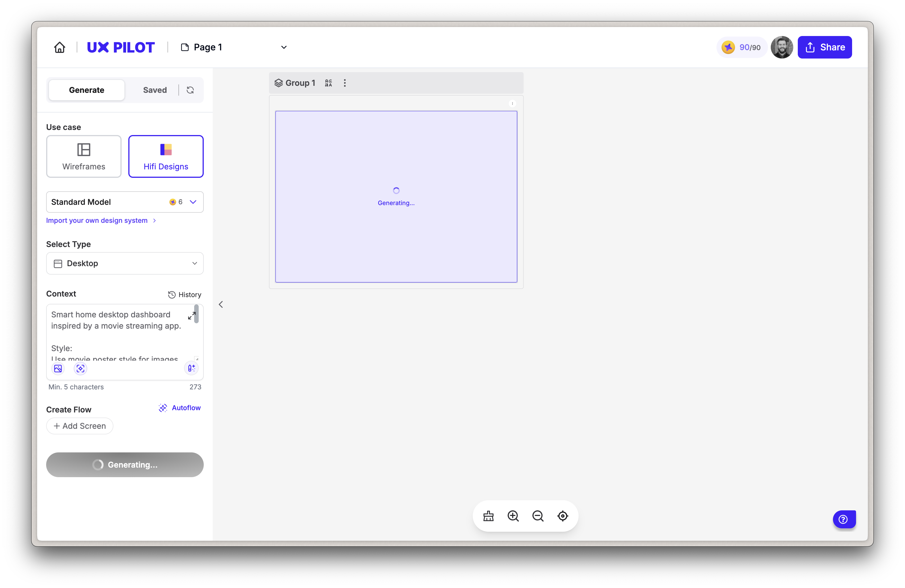The height and width of the screenshot is (588, 905).
Task: Click the image upload icon in Context box
Action: pos(58,368)
